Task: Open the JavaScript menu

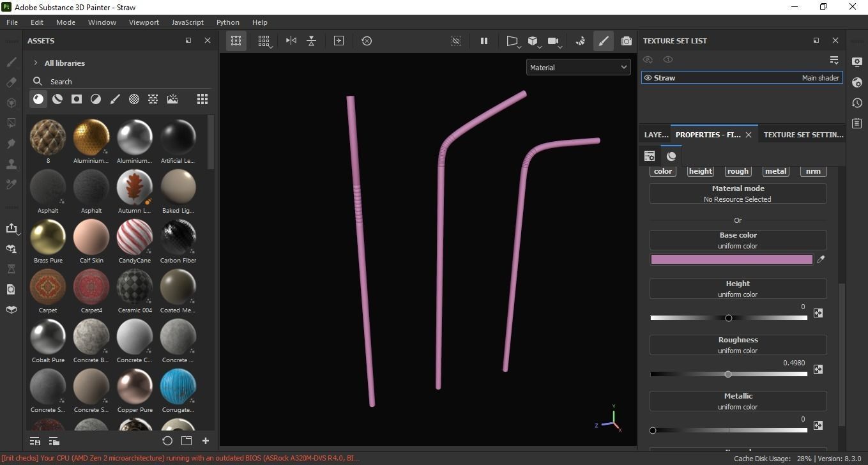Action: click(x=188, y=22)
